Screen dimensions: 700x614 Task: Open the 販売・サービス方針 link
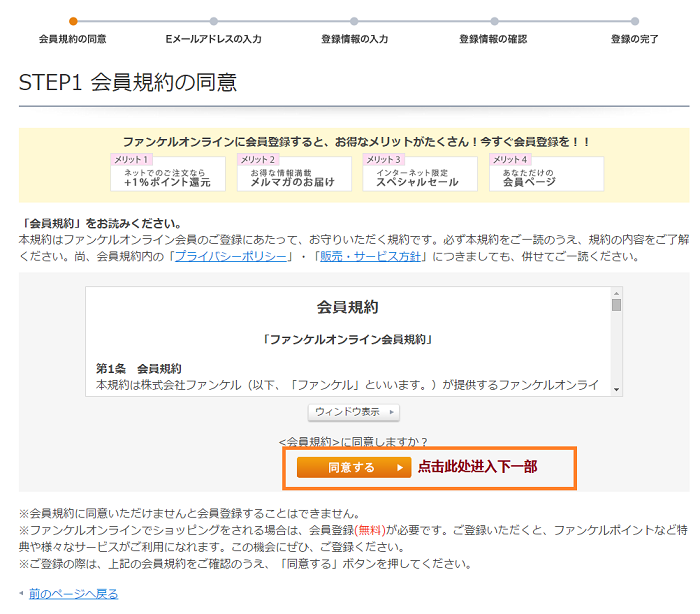pos(372,257)
